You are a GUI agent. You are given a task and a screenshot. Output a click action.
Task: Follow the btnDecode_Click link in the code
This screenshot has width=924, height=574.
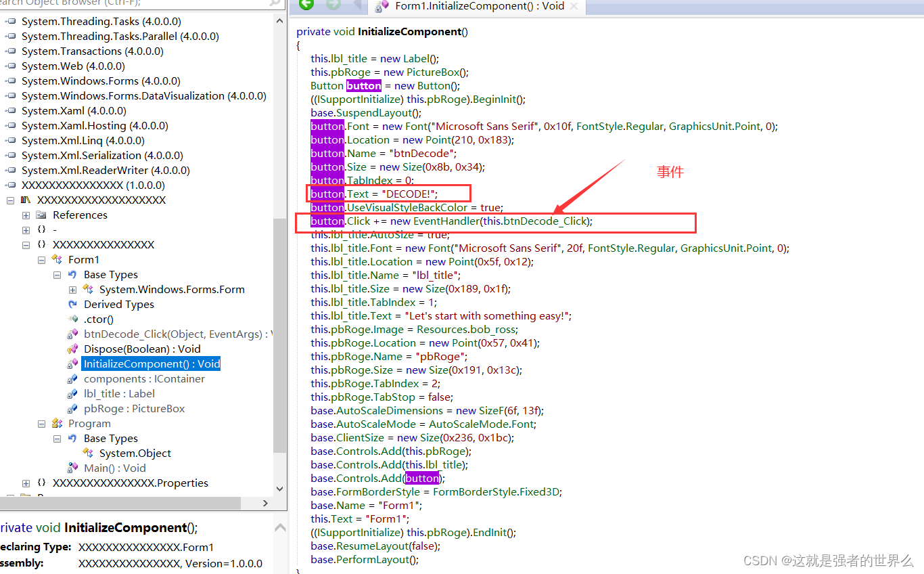[x=545, y=221]
